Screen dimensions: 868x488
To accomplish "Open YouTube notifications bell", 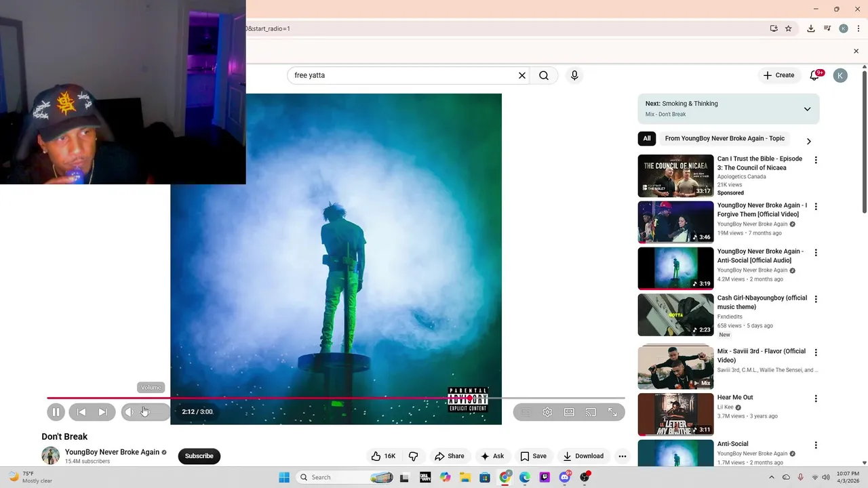I will click(x=814, y=75).
